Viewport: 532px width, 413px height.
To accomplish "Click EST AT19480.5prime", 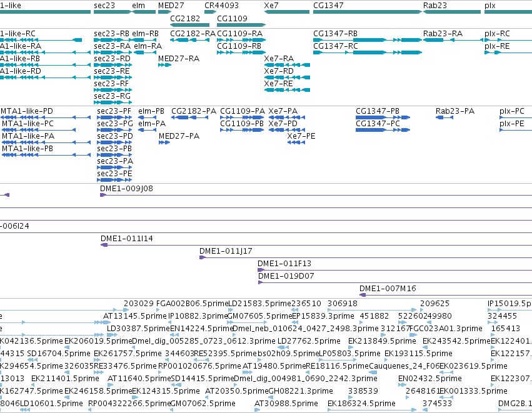I will 274,366.
